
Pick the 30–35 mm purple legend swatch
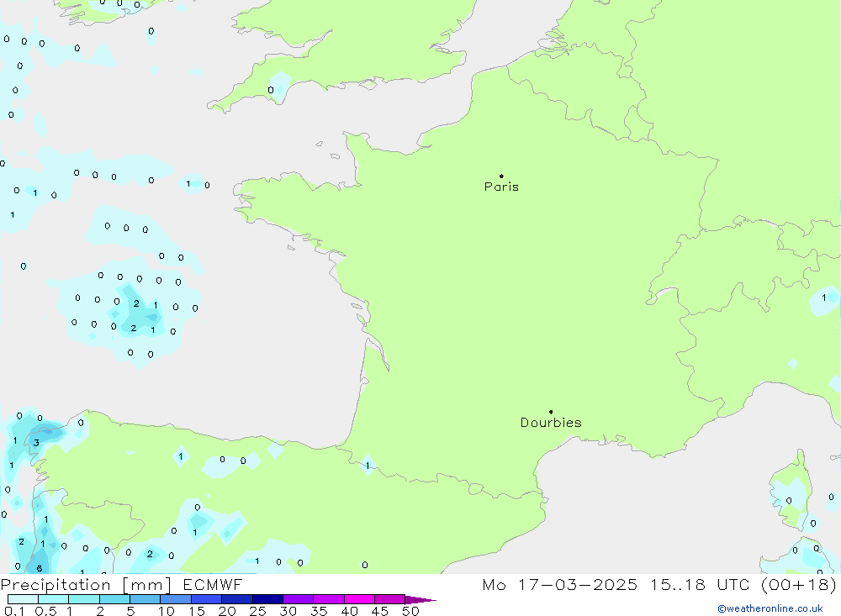(x=298, y=599)
